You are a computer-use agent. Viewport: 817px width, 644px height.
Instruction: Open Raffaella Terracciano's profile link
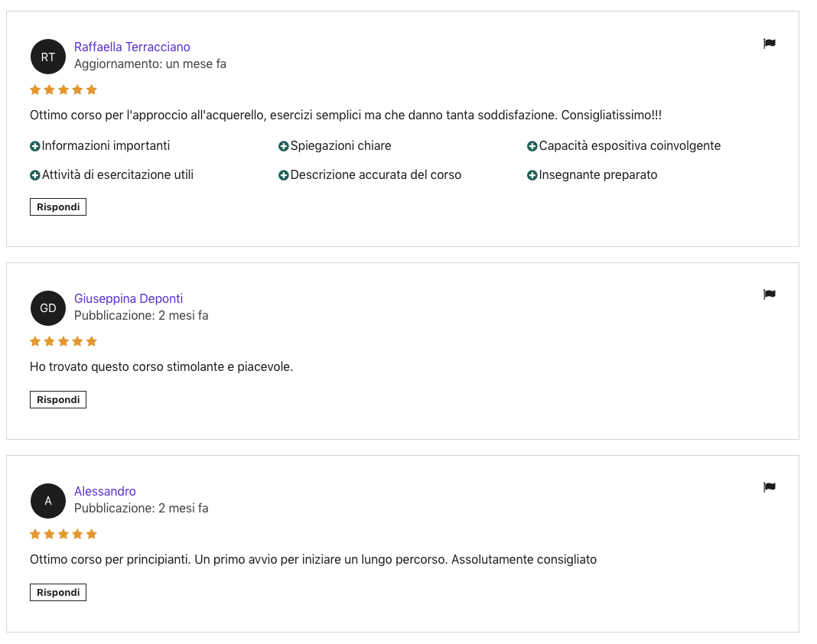pos(132,47)
